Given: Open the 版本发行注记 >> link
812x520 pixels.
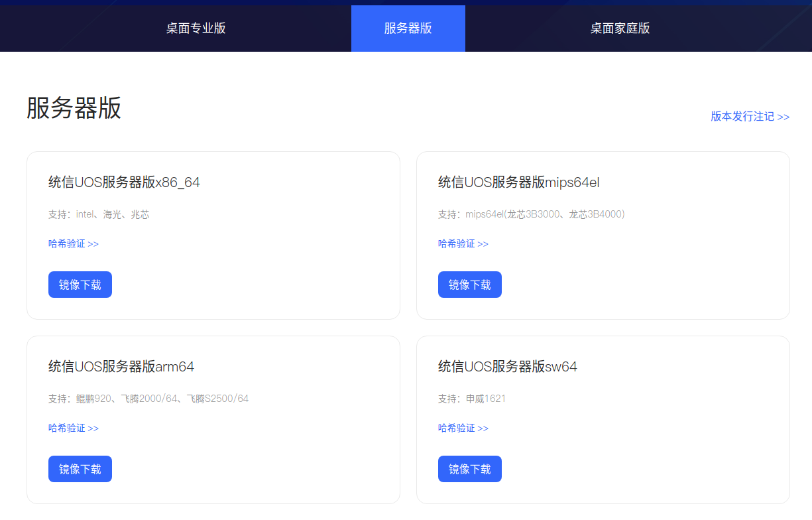Looking at the screenshot, I should point(750,116).
